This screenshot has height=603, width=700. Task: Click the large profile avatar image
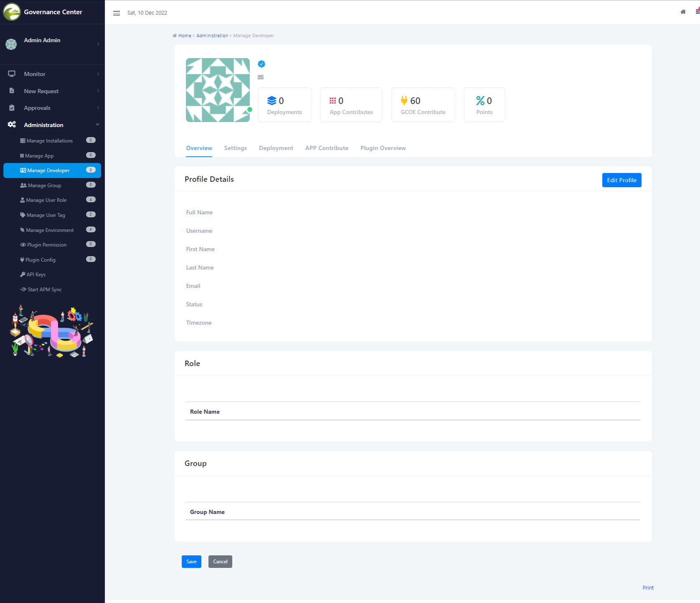click(x=218, y=90)
